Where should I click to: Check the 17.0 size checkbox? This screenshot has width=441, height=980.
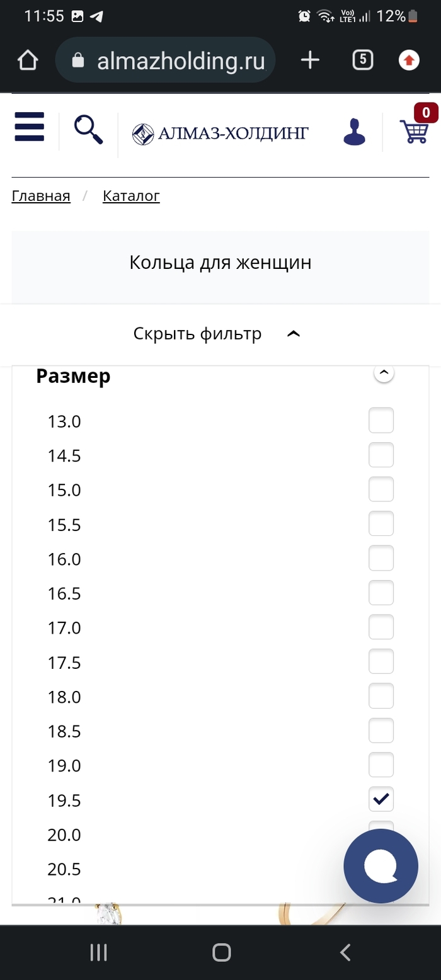pos(381,627)
